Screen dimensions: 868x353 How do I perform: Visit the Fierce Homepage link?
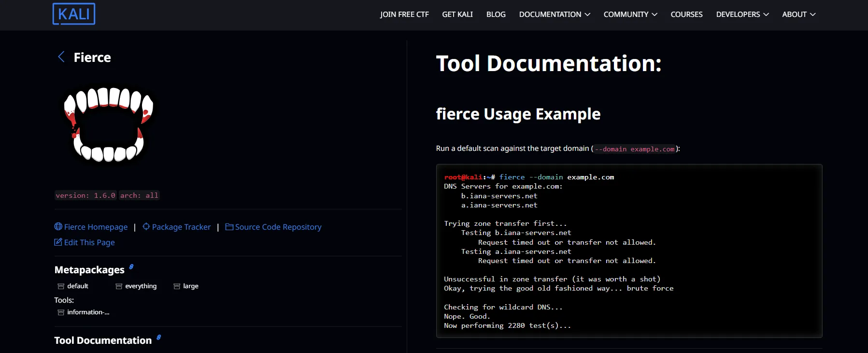pos(96,227)
